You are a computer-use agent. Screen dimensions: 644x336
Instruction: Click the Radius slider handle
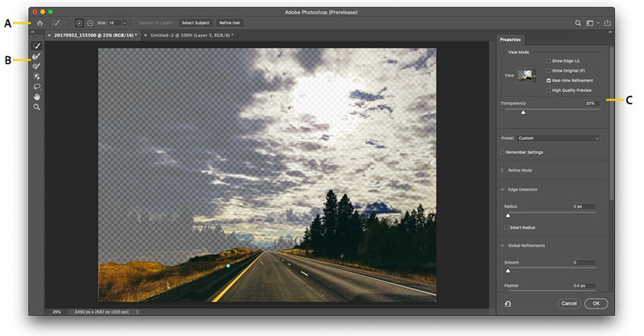[508, 215]
